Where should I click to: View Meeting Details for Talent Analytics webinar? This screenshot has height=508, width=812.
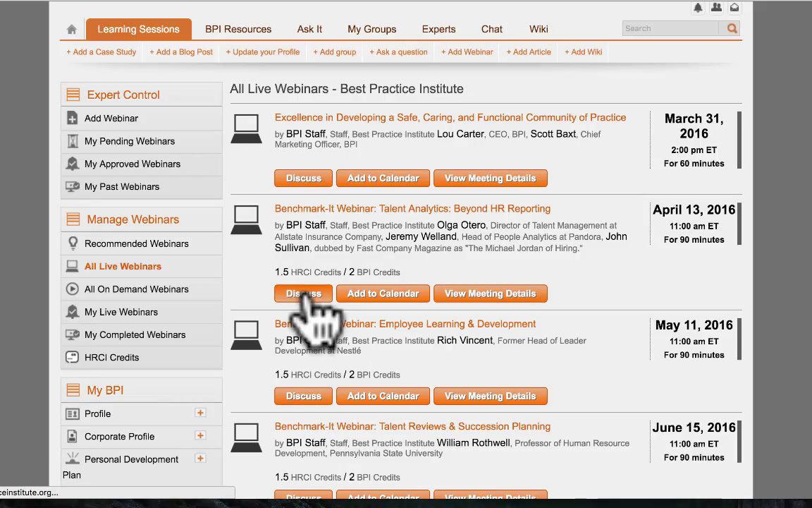(490, 294)
